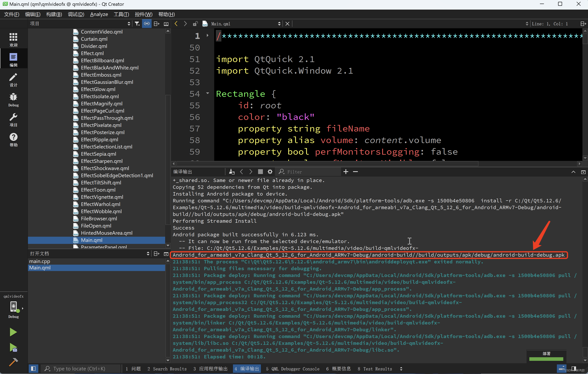Click the compile output clear broom icon
Image resolution: width=588 pixels, height=374 pixels.
pos(232,172)
